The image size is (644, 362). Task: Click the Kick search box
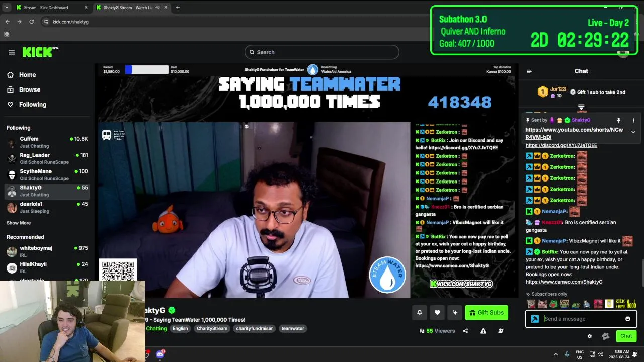(322, 52)
